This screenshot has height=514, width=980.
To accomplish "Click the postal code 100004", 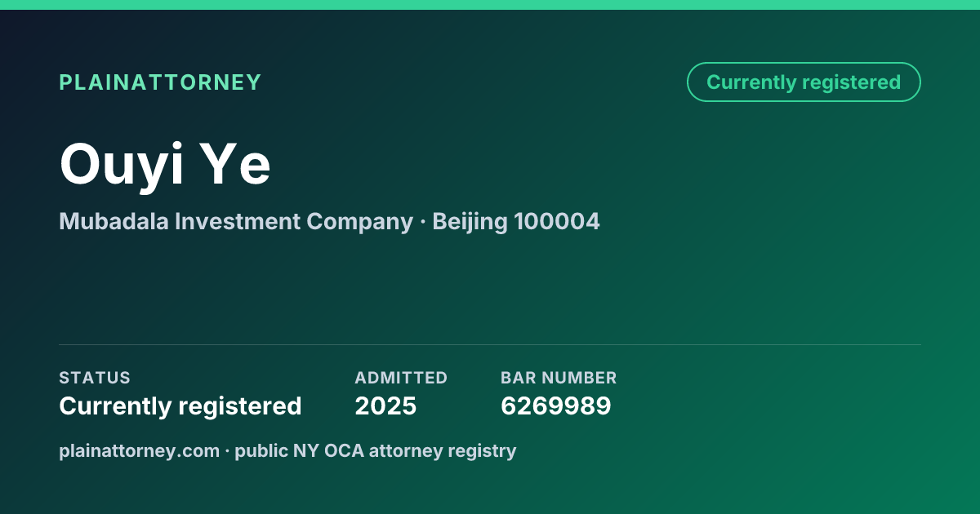I will pyautogui.click(x=557, y=221).
